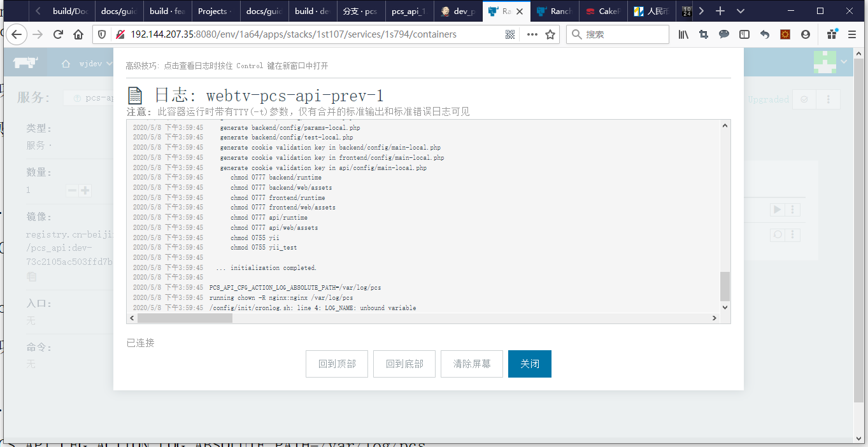Open the wjdev environment dropdown
Viewport: 868px width, 447px height.
click(89, 64)
